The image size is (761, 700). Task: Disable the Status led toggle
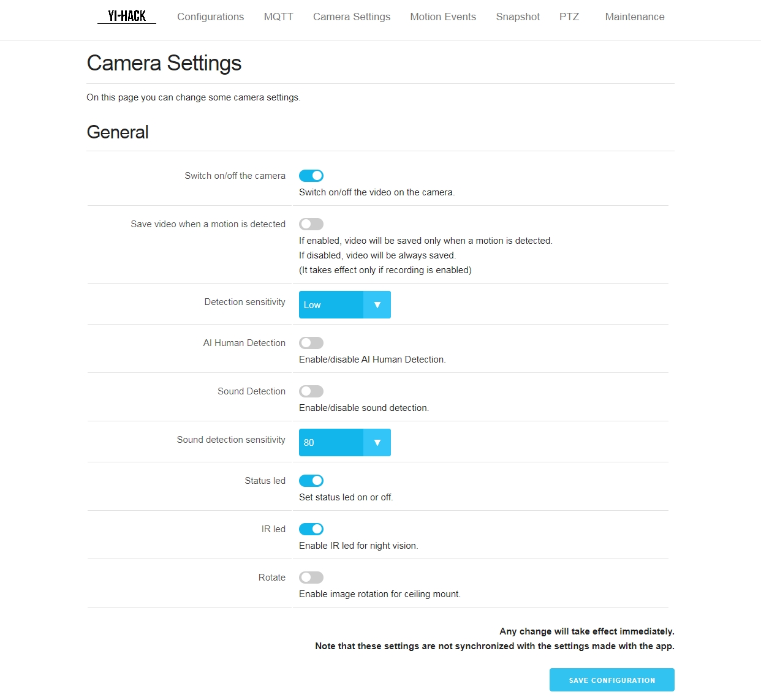pyautogui.click(x=311, y=481)
